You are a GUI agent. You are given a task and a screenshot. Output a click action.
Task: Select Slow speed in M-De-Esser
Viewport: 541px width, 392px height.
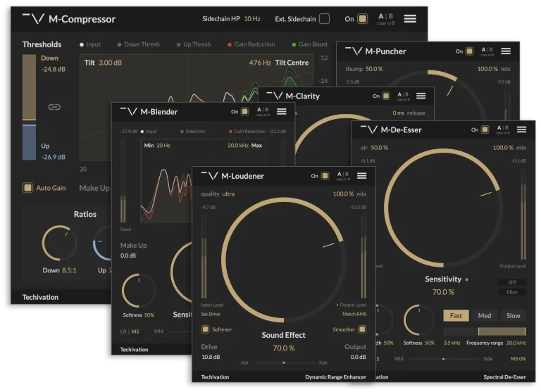[513, 315]
